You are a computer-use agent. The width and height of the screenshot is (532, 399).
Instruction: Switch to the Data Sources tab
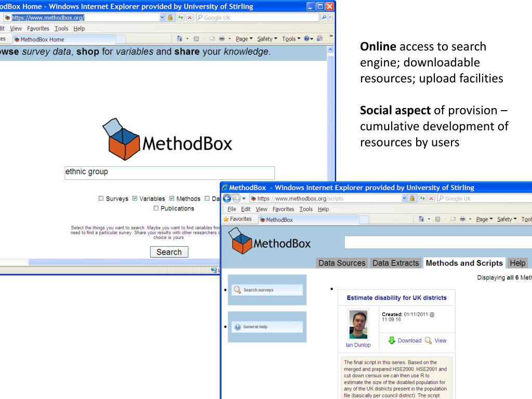pyautogui.click(x=342, y=263)
